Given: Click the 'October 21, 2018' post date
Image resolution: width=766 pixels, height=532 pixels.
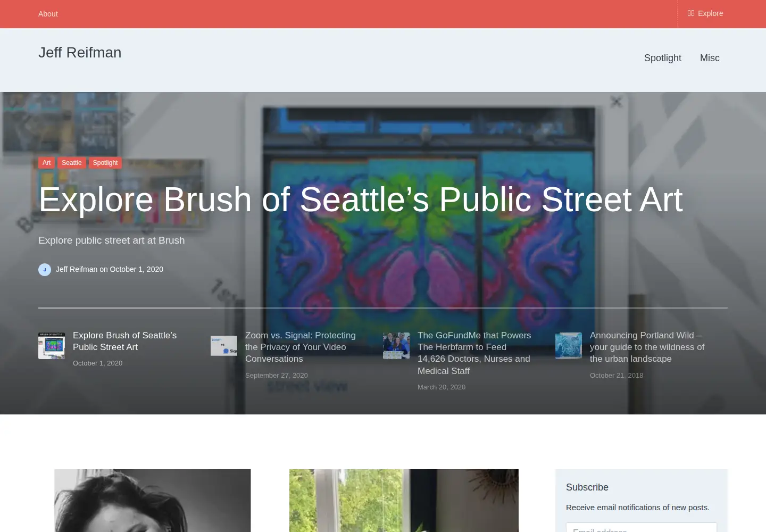Looking at the screenshot, I should point(617,375).
